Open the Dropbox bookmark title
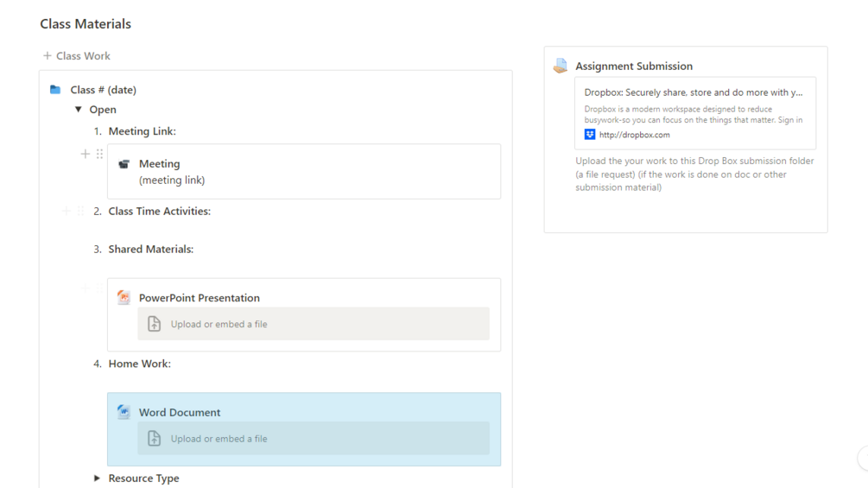 click(x=693, y=92)
